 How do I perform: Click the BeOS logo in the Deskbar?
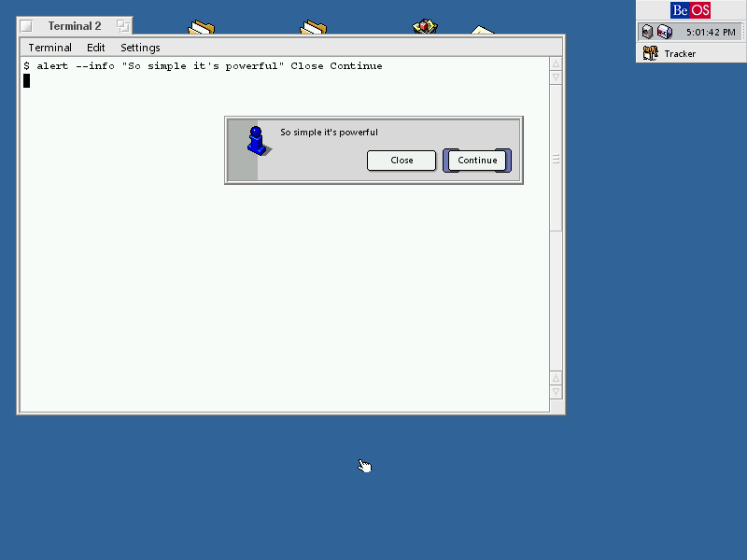(x=690, y=10)
